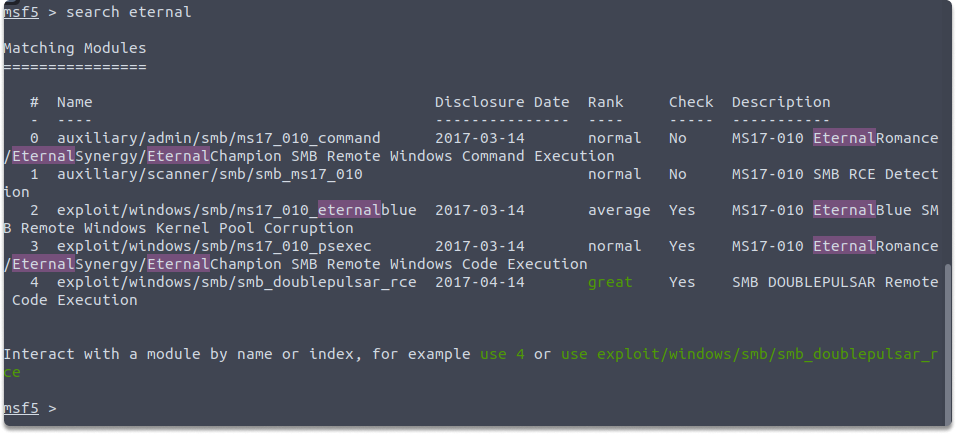Click "MS17-010 SMB RCE Detect" description text
The width and height of the screenshot is (956, 434).
[835, 174]
